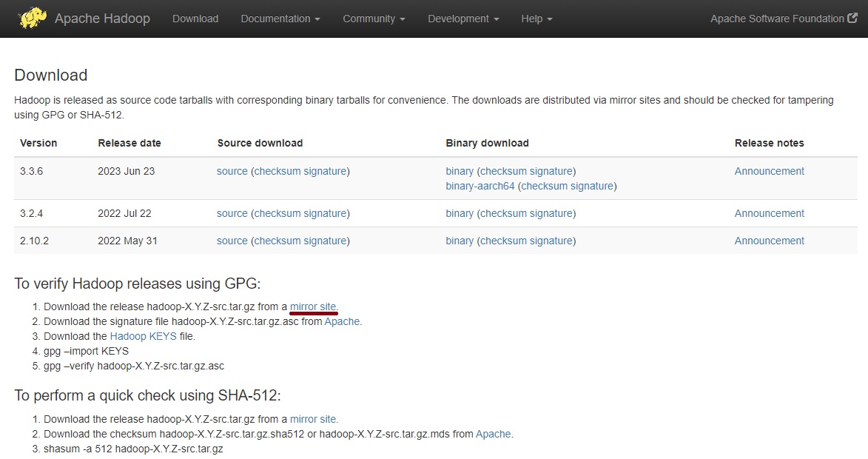The image size is (868, 459).
Task: Download the 3.3.6 source tarball
Action: tap(232, 171)
